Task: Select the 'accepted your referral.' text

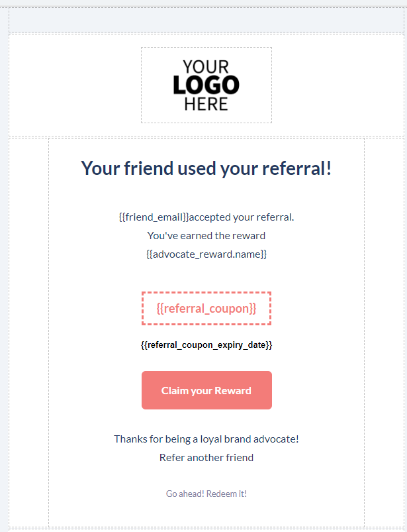Action: click(x=242, y=217)
